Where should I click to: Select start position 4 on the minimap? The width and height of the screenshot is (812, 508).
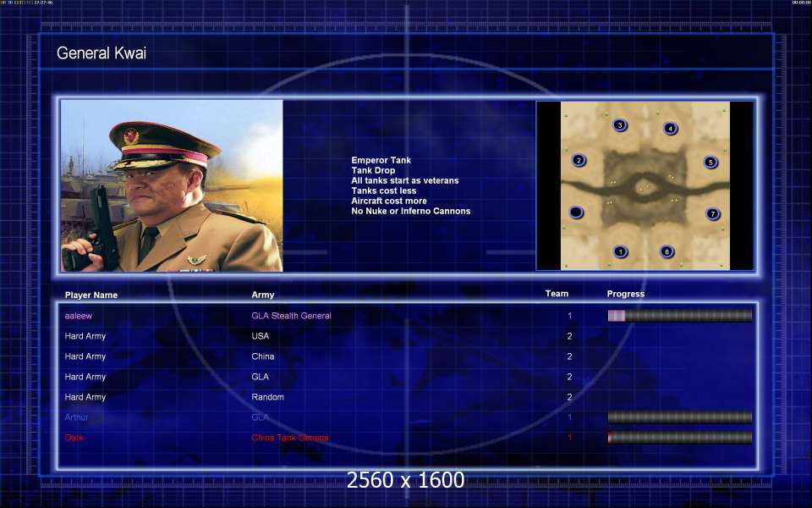(x=670, y=128)
